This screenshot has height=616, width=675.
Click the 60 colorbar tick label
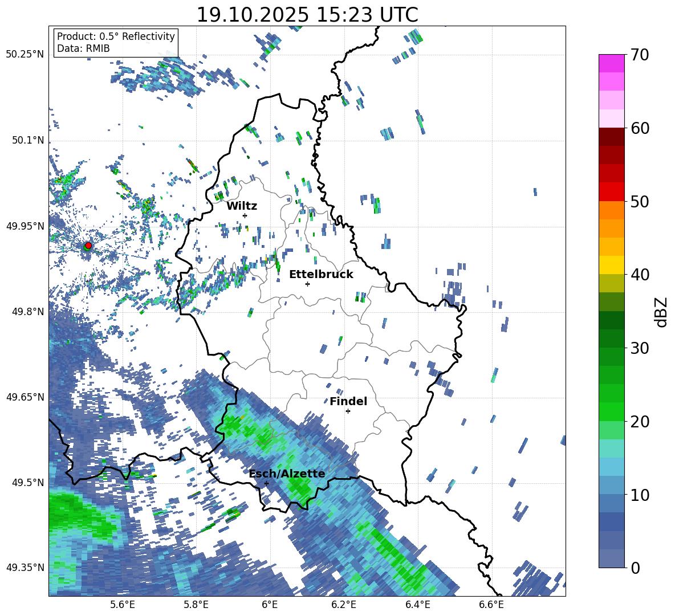coord(639,128)
